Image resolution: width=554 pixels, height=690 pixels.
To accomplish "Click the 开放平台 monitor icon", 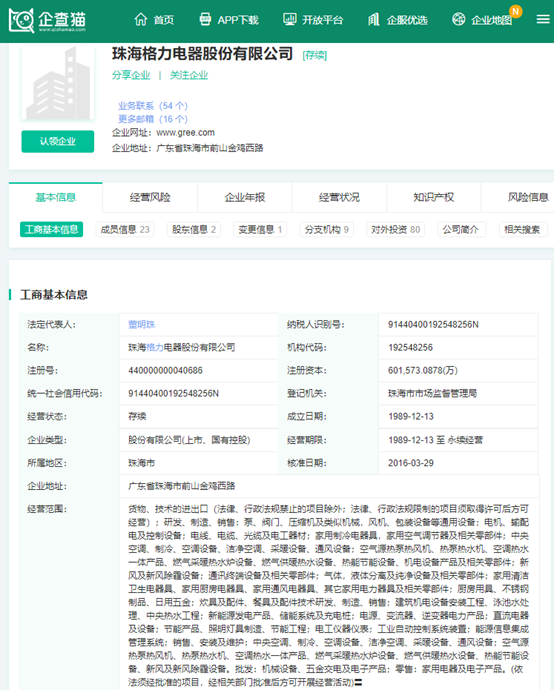I will 290,19.
